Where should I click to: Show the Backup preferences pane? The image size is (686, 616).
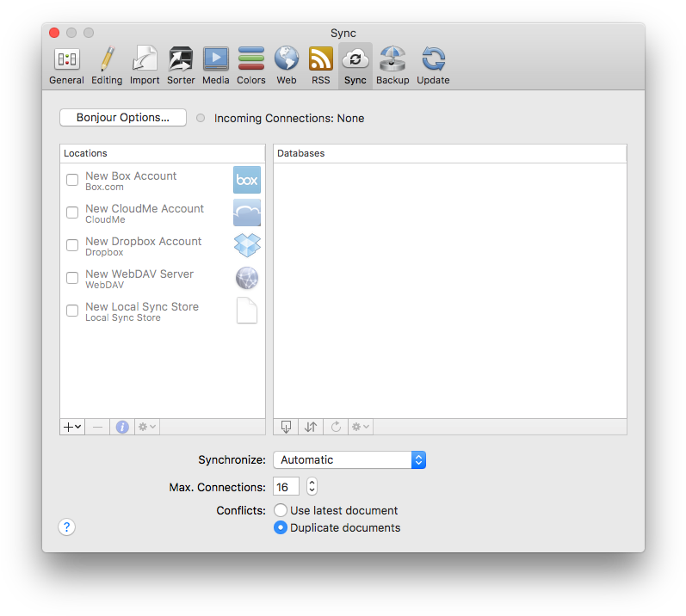(392, 65)
